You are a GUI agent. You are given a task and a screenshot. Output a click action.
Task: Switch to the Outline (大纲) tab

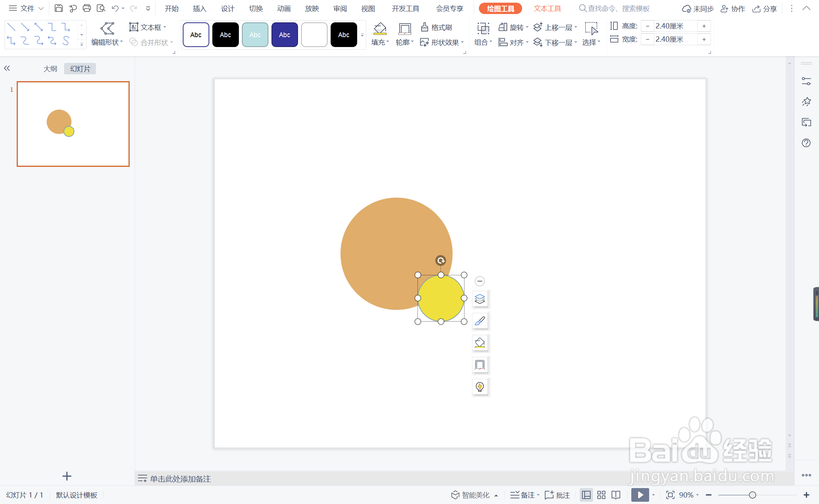pyautogui.click(x=50, y=69)
